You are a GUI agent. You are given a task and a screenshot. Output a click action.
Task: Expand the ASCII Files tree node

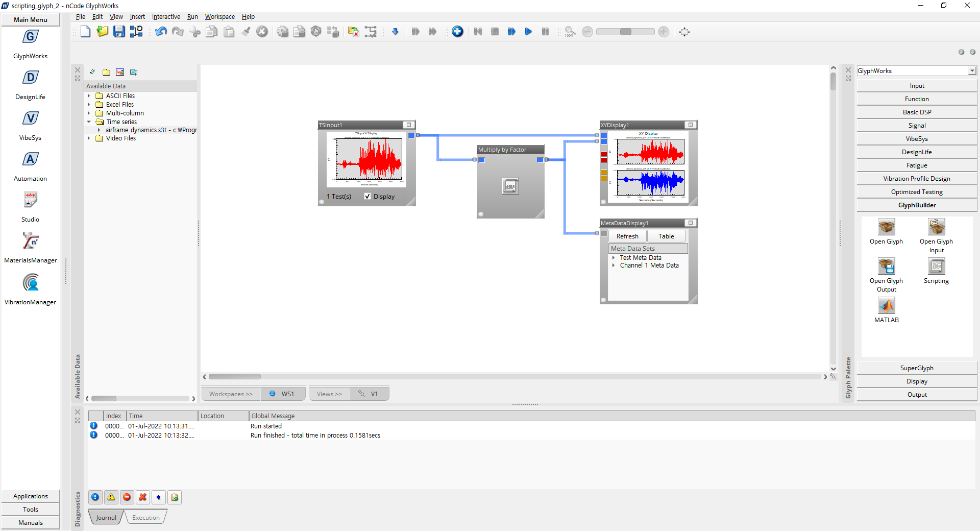point(89,96)
